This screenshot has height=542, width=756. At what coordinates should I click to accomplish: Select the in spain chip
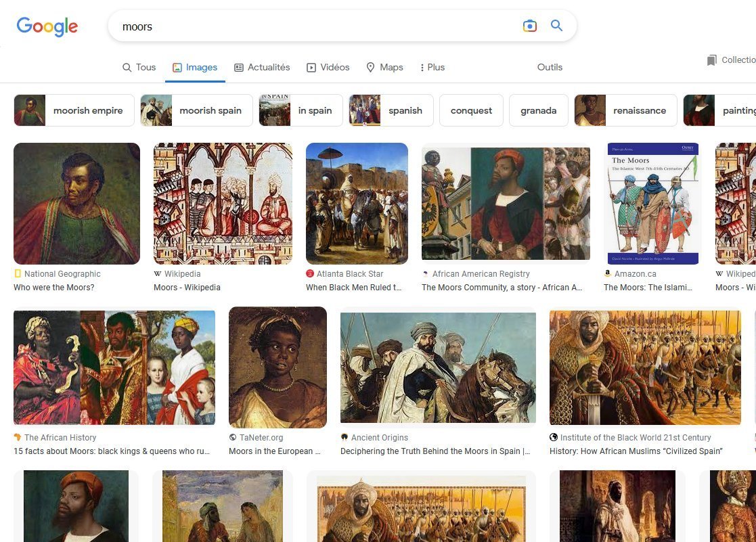301,110
